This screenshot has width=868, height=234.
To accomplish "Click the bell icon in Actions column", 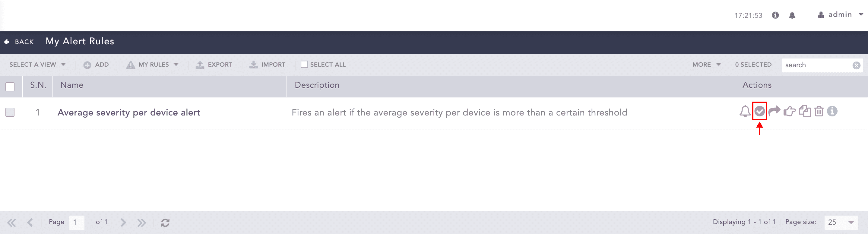I will [x=745, y=112].
